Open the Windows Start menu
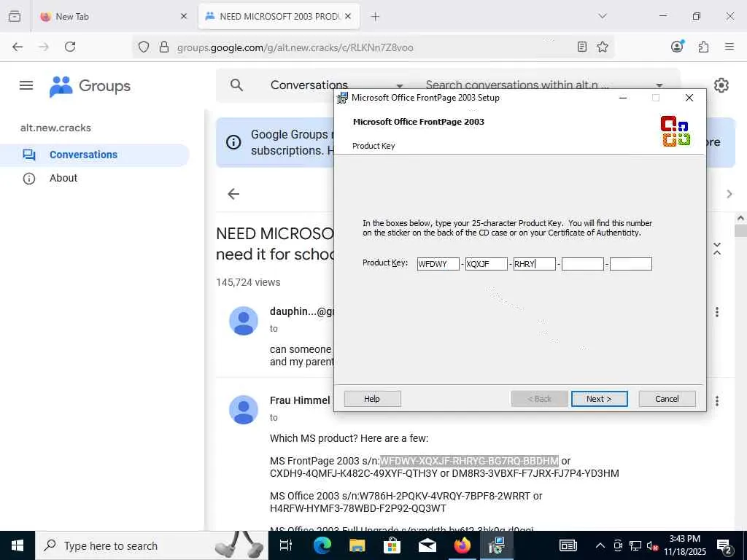Screen dimensions: 747x560 pos(18,545)
